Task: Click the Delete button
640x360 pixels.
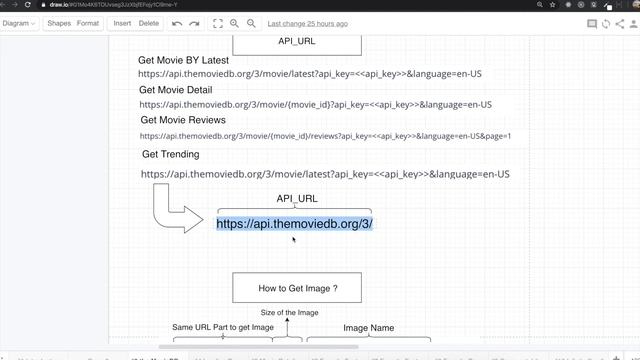Action: point(149,23)
